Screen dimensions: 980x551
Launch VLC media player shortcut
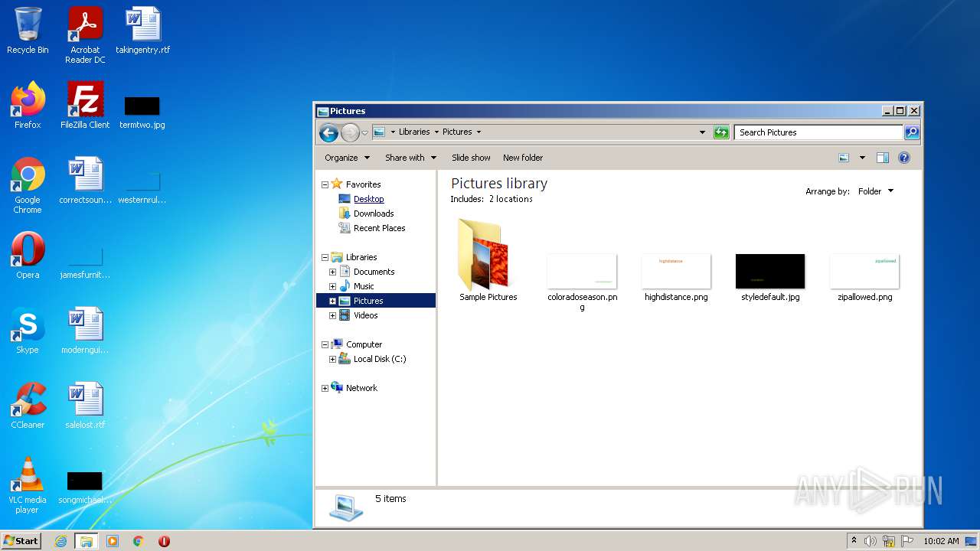(28, 485)
